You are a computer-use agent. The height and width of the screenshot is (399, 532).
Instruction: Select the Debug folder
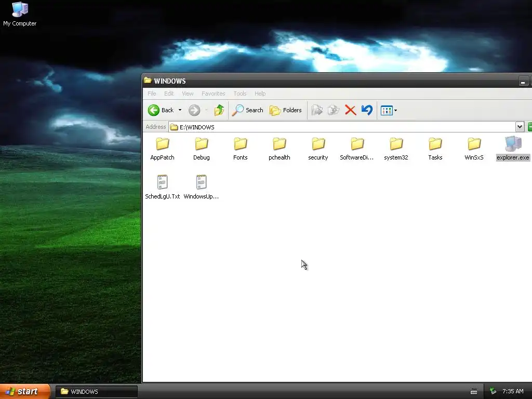pyautogui.click(x=201, y=149)
